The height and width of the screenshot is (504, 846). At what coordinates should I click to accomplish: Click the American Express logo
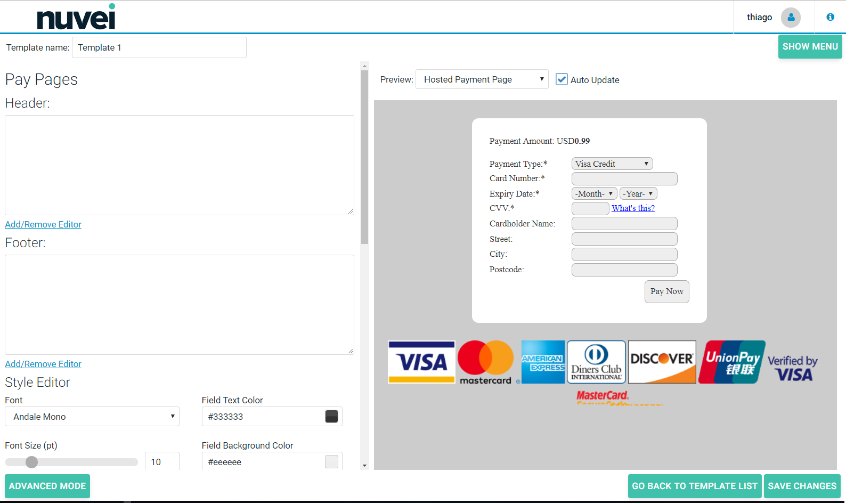coord(543,362)
